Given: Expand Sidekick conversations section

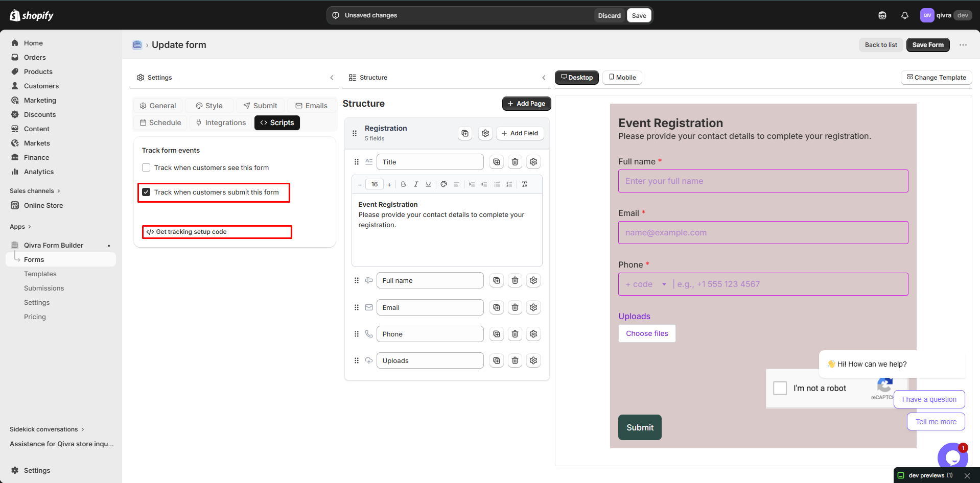Looking at the screenshot, I should point(47,429).
